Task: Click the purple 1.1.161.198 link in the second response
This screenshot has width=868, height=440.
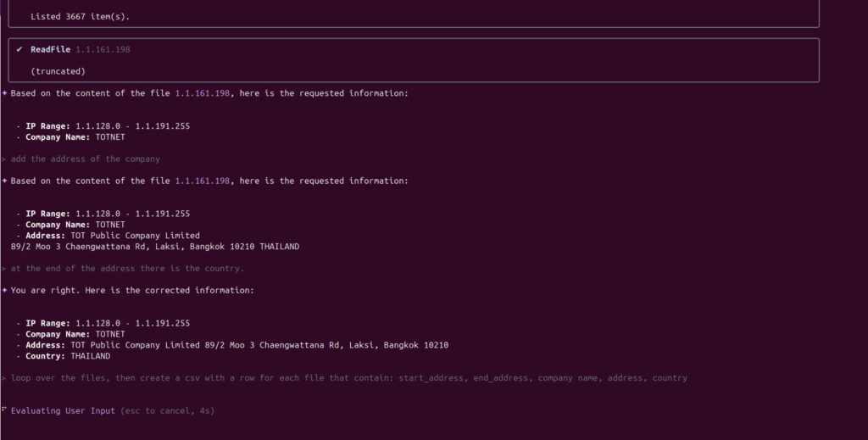Action: click(202, 181)
